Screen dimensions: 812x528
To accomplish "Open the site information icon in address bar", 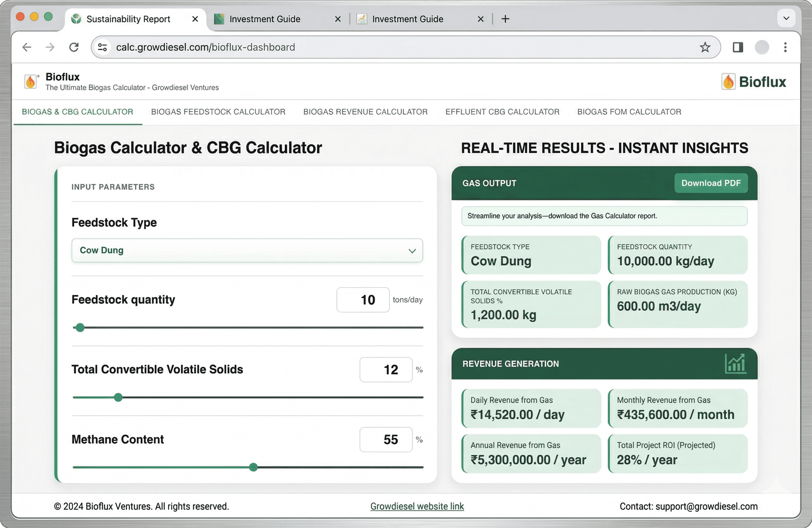I will tap(102, 47).
